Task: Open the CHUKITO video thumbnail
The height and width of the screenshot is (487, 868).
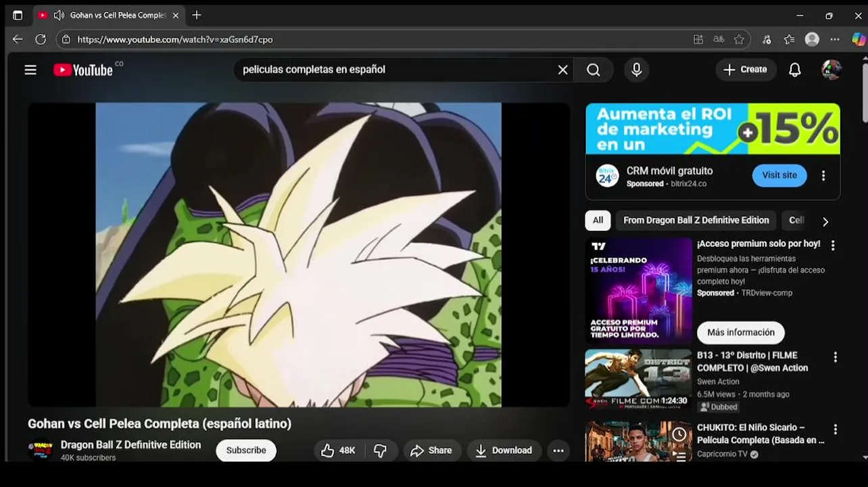Action: pyautogui.click(x=638, y=442)
